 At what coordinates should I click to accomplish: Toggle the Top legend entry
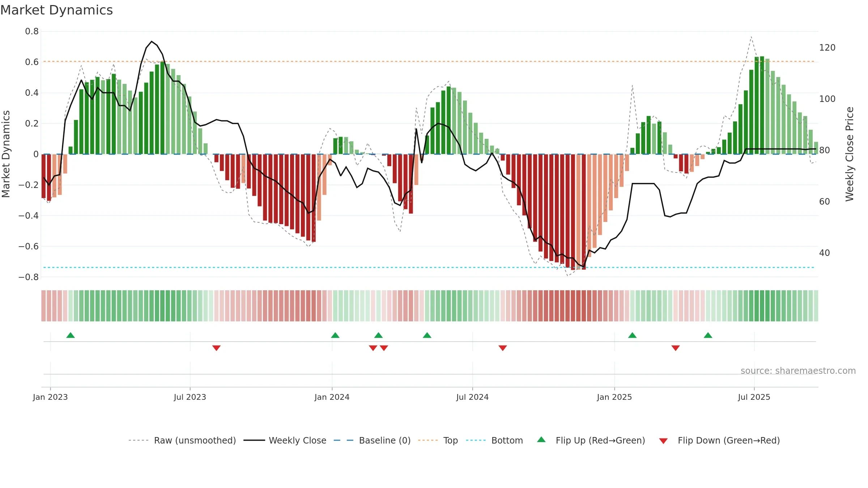click(x=438, y=440)
